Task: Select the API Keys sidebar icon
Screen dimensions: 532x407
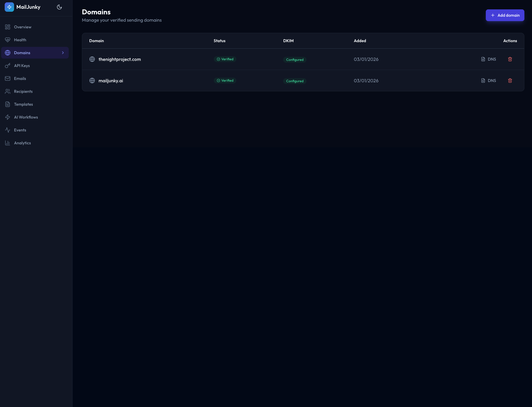Action: click(x=8, y=66)
